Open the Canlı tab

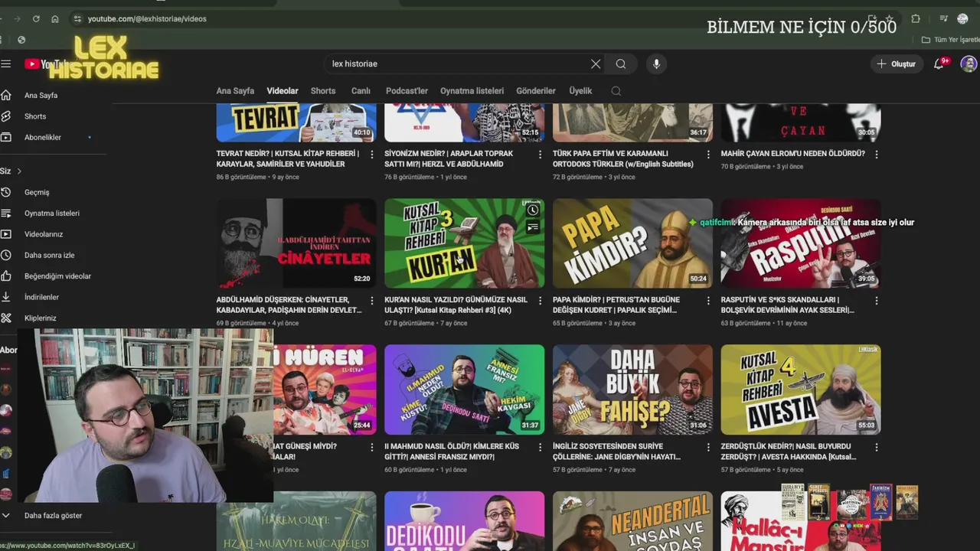click(361, 91)
